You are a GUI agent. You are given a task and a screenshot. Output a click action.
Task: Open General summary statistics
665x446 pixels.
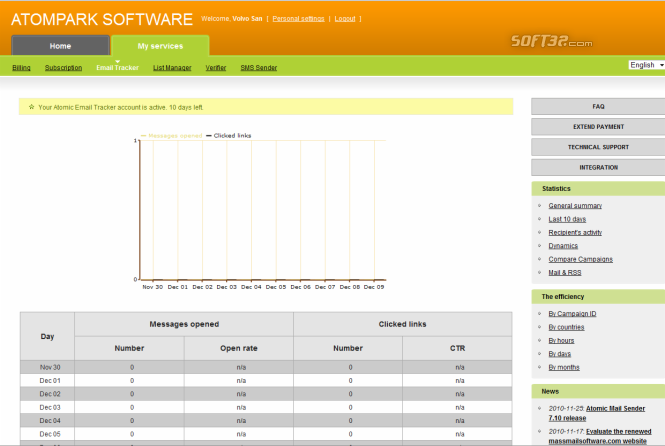[x=575, y=206]
